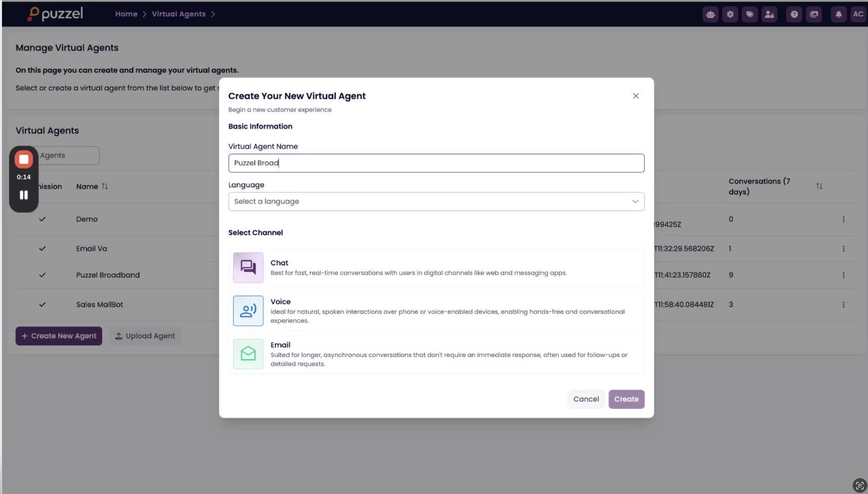The height and width of the screenshot is (494, 868).
Task: Click Cancel in the new agent dialog
Action: 586,399
